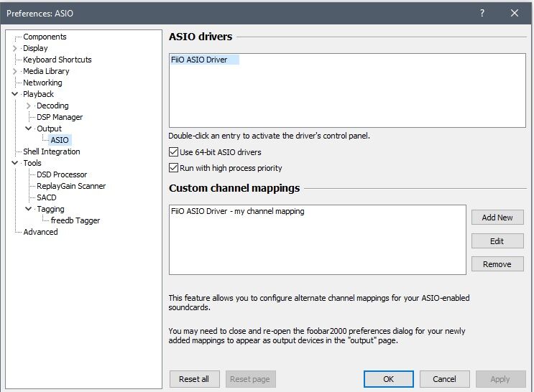This screenshot has height=392, width=534.
Task: Open the Networking preferences page
Action: 42,83
